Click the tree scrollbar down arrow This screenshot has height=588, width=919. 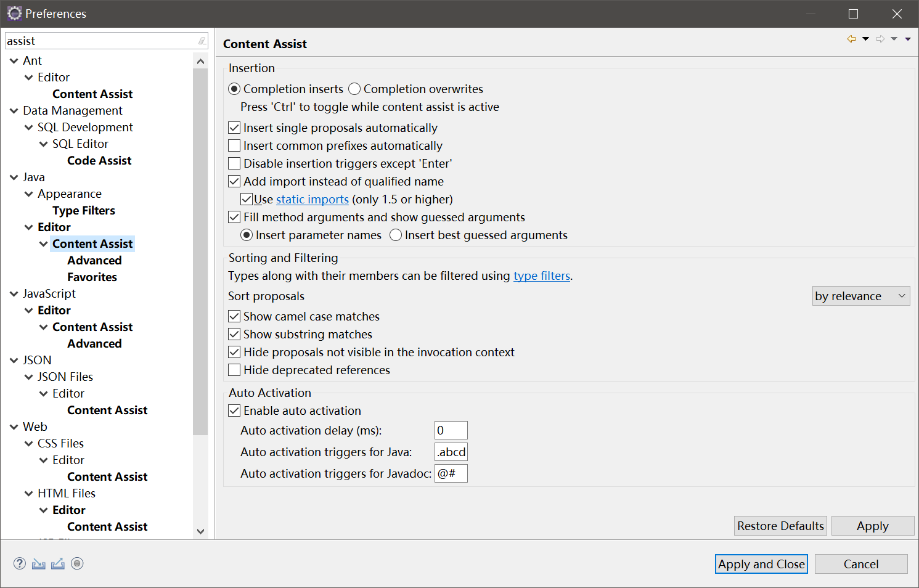(x=200, y=531)
